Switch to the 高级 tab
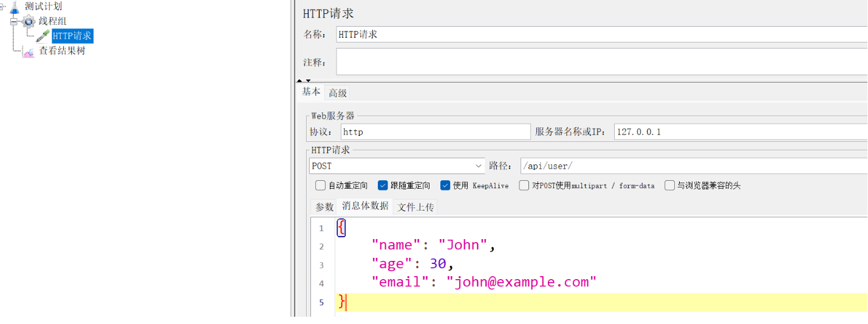This screenshot has height=324, width=868. coord(338,93)
